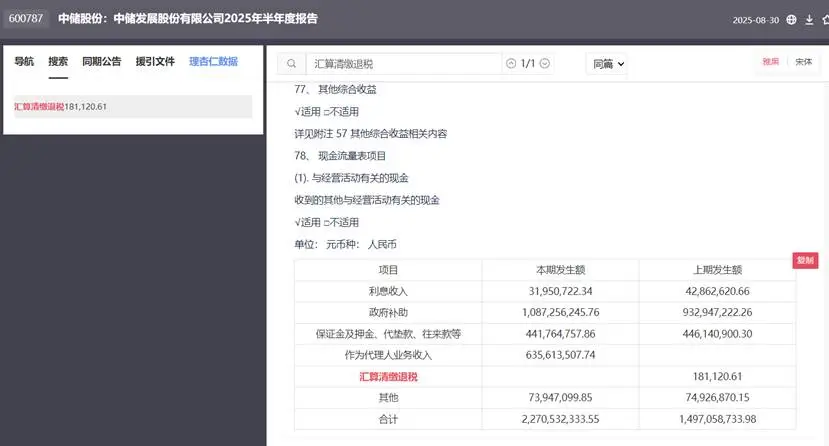The width and height of the screenshot is (829, 446).
Task: Click the 合计 row label
Action: click(x=388, y=419)
